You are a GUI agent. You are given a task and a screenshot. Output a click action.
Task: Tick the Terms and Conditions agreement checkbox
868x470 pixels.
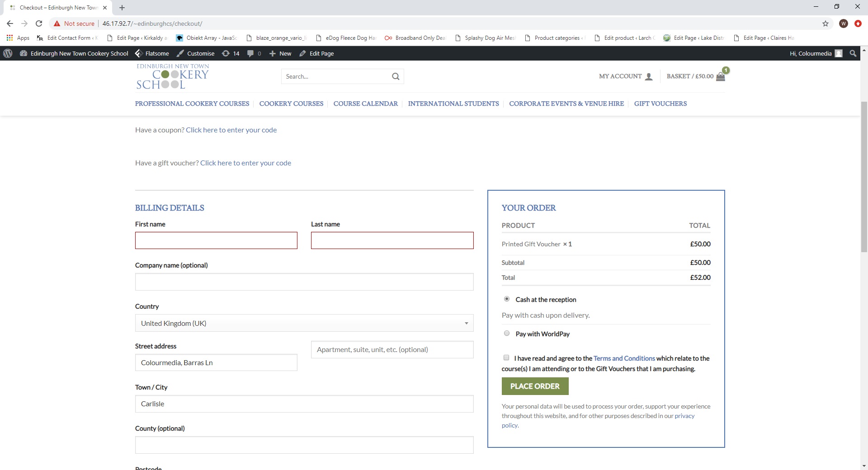[506, 358]
